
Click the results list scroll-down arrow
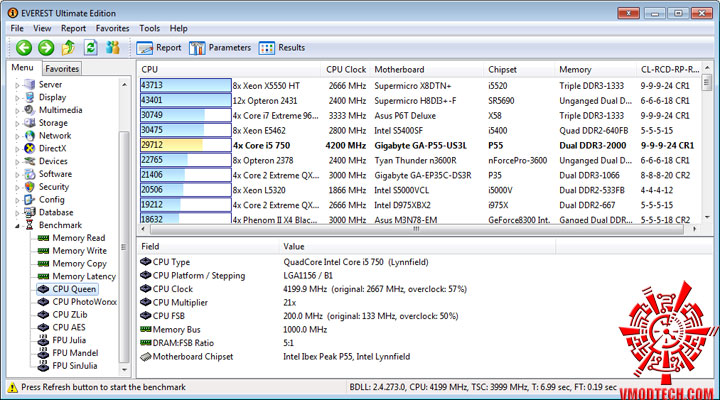pos(707,218)
